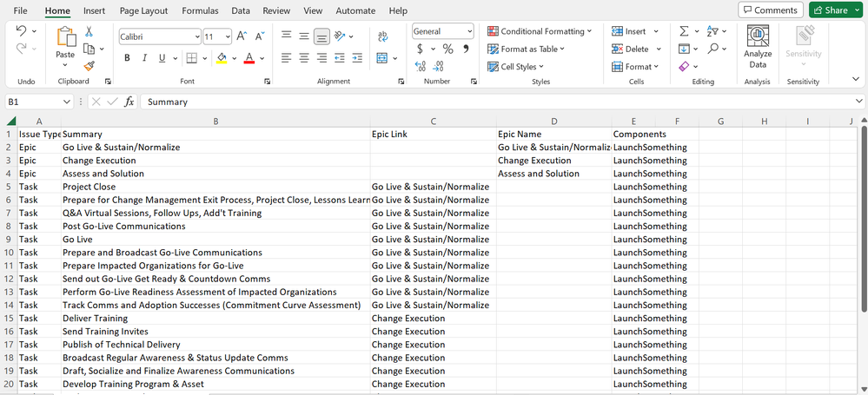
Task: Select cell Deliver Training
Action: (215, 319)
